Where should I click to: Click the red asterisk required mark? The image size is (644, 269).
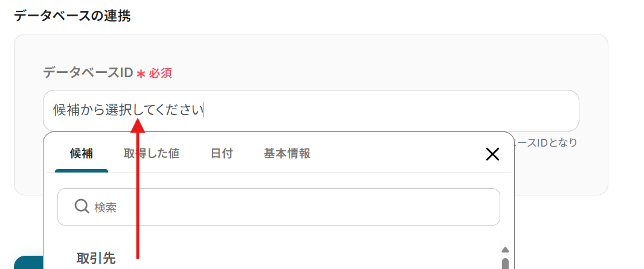tap(141, 74)
